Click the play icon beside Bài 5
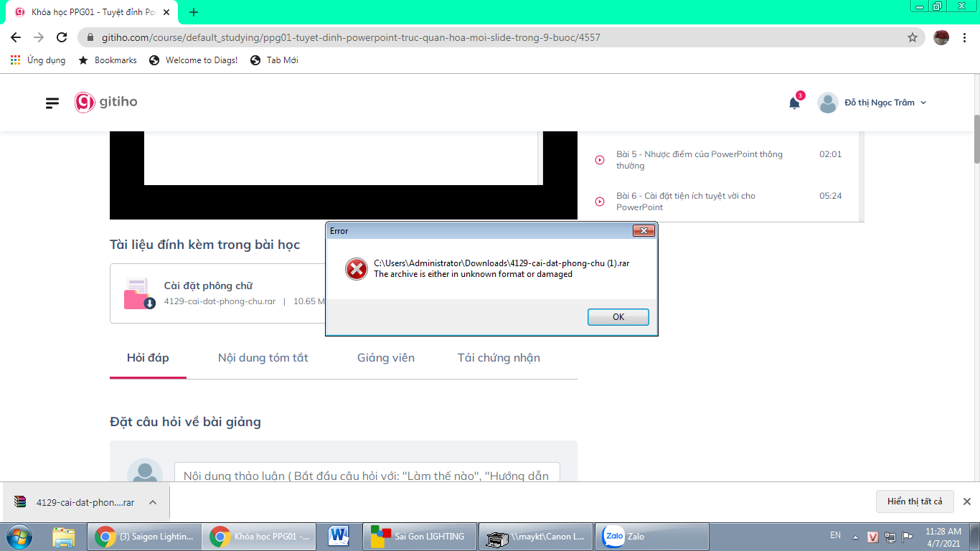This screenshot has height=551, width=980. pyautogui.click(x=600, y=160)
